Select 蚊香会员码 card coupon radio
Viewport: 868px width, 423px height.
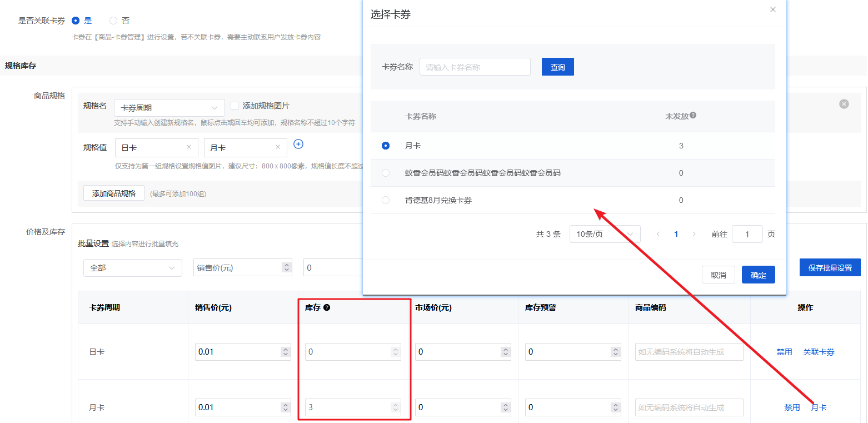[x=386, y=173]
